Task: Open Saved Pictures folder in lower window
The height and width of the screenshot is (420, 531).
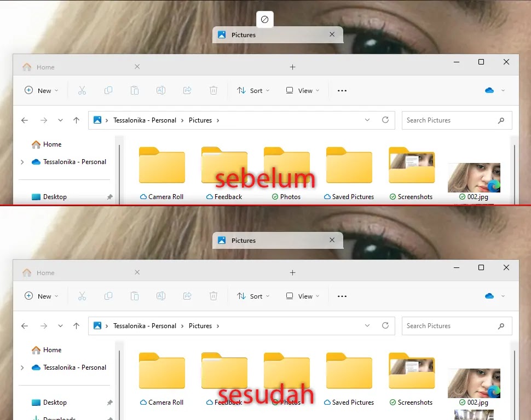Action: (349, 378)
